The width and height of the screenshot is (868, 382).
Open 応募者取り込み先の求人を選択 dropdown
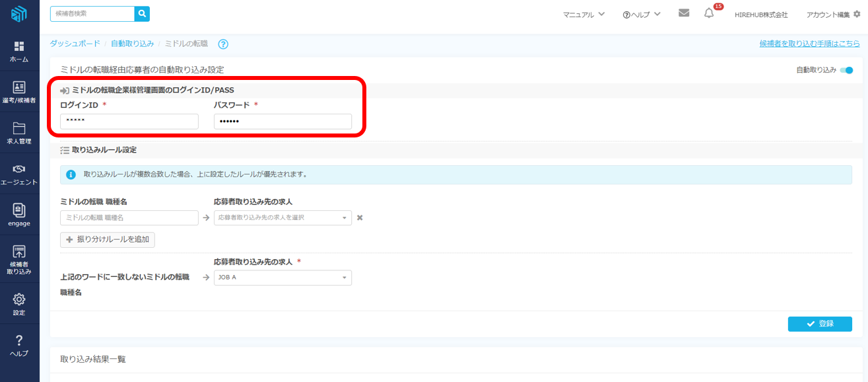coord(283,217)
